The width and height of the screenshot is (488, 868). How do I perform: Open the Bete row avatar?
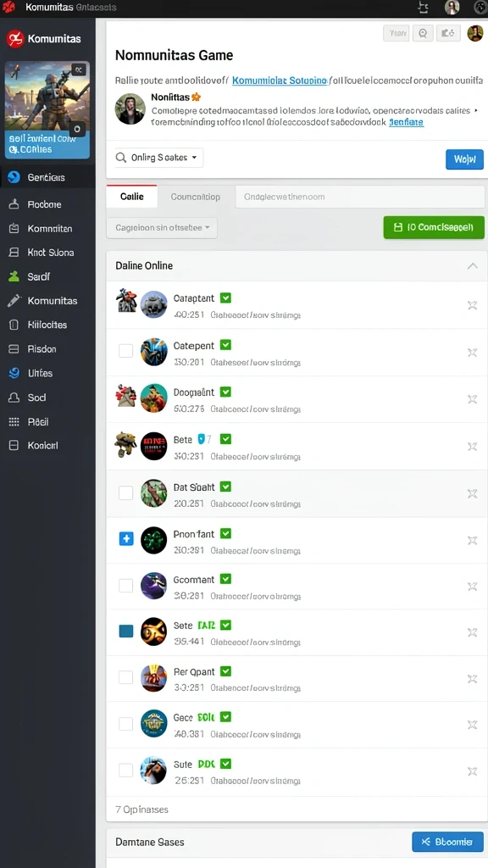coord(154,446)
